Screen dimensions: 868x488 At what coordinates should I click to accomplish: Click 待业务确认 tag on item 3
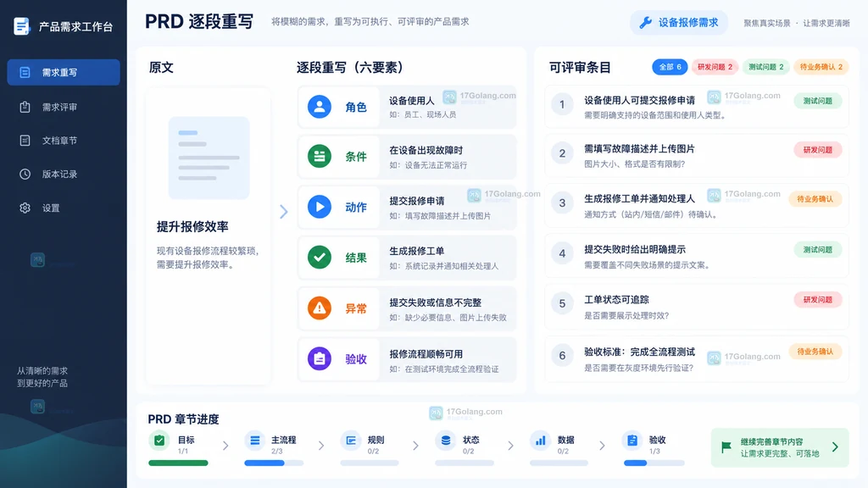coord(815,199)
